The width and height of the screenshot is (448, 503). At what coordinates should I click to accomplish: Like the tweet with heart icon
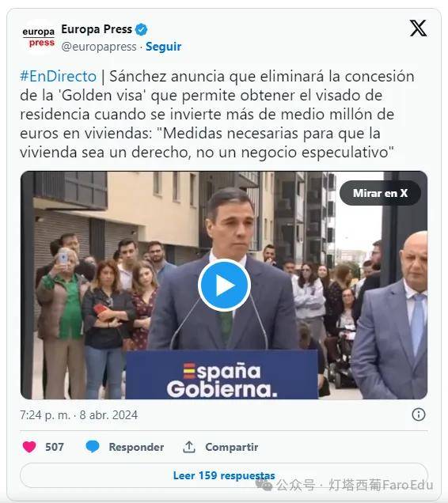pyautogui.click(x=29, y=447)
